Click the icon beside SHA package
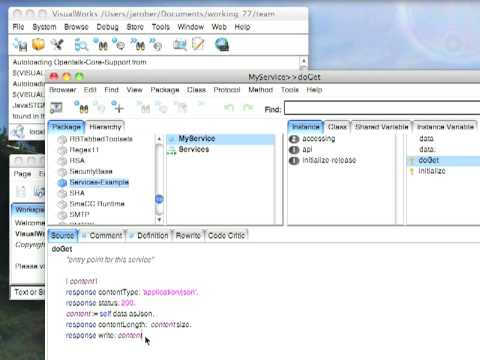480x360 pixels. pyautogui.click(x=62, y=193)
